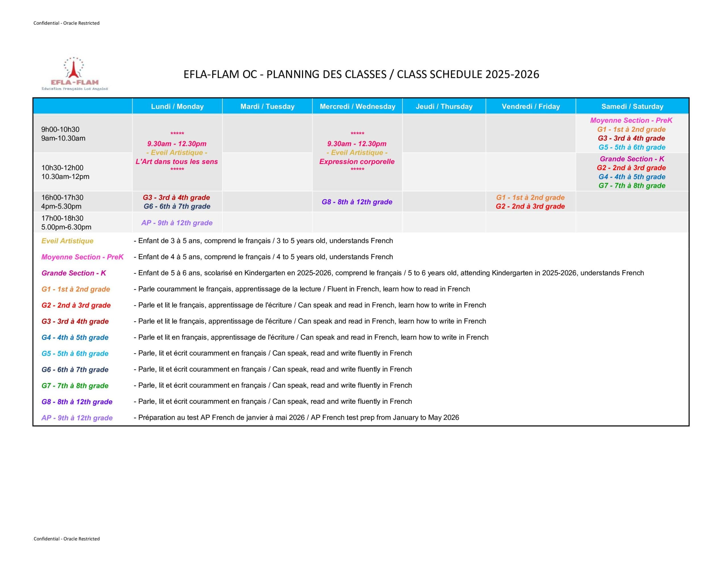
Task: Select the '5.00pm-6.30pm' time label
Action: point(66,227)
